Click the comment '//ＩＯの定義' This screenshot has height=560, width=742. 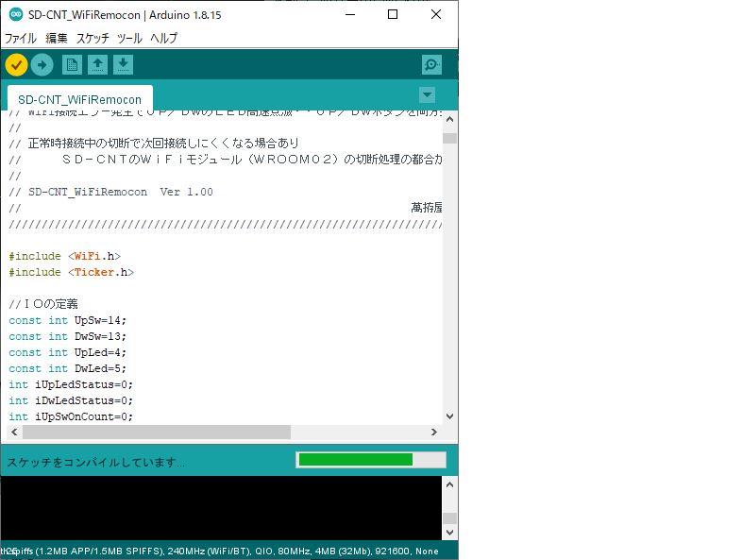[x=43, y=304]
